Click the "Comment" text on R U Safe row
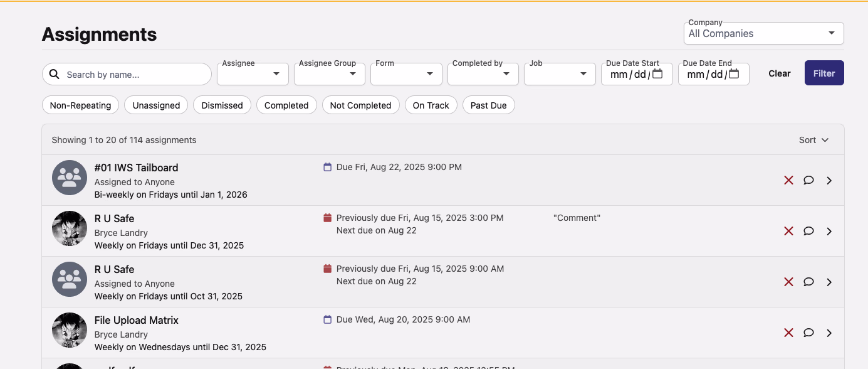The image size is (868, 369). click(x=577, y=218)
